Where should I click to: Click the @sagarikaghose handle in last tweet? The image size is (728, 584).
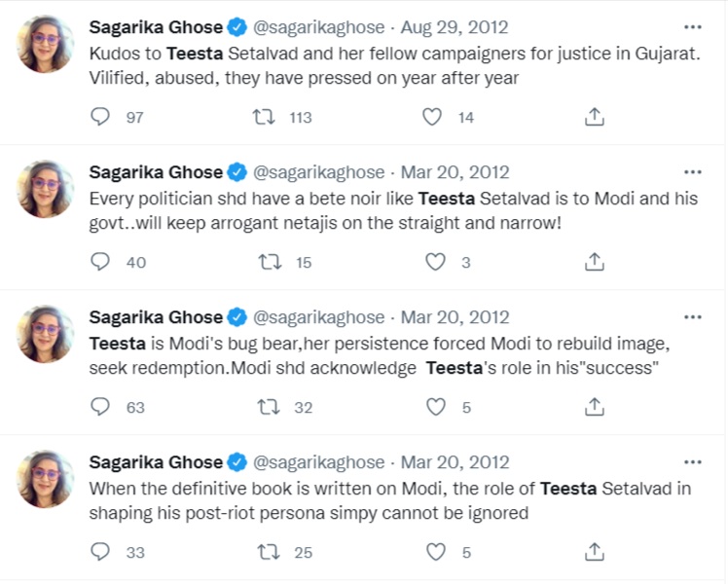(318, 462)
